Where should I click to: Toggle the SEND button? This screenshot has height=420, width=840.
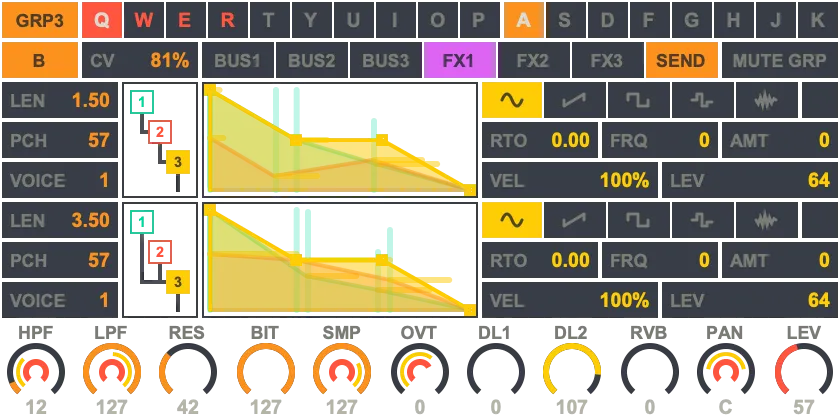pos(682,61)
